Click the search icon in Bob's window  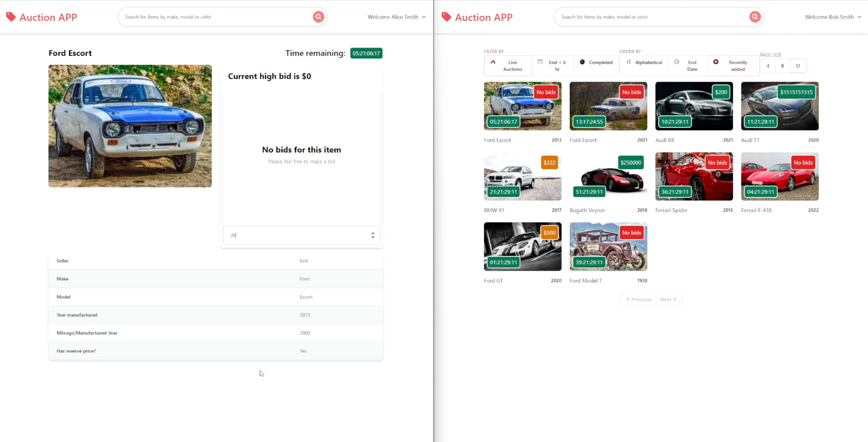point(755,17)
